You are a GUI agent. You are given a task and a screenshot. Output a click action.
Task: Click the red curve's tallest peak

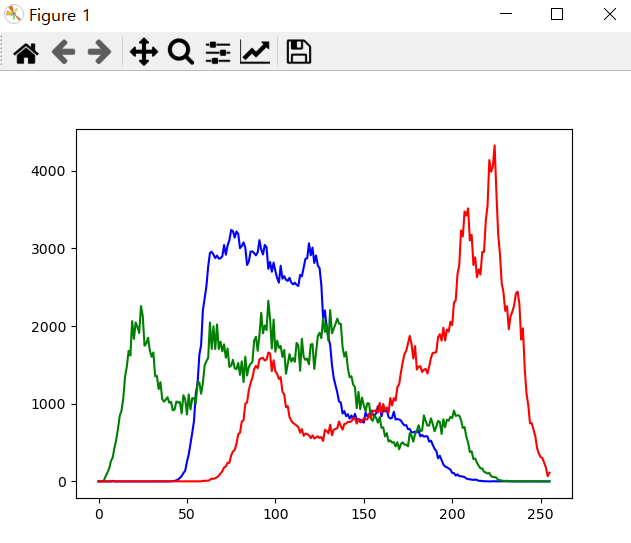pos(494,147)
